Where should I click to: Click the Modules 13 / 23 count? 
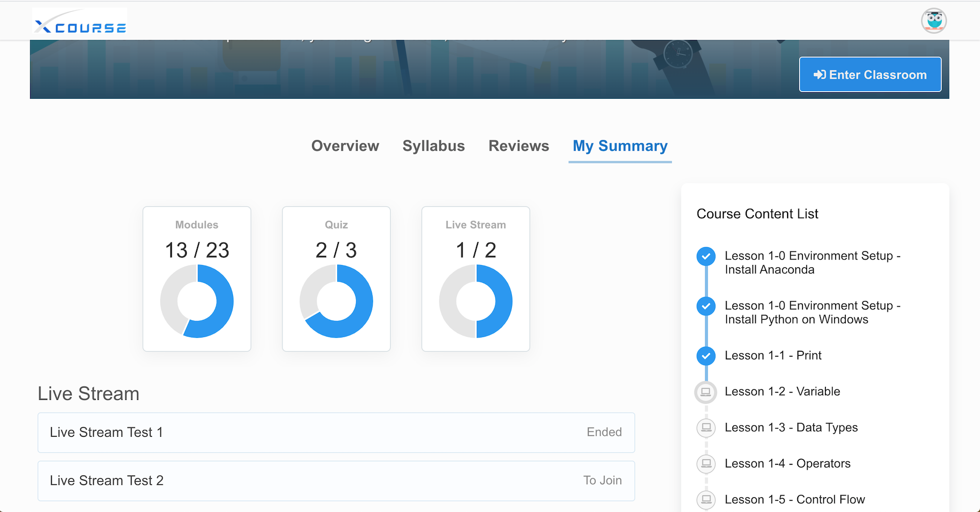[197, 250]
